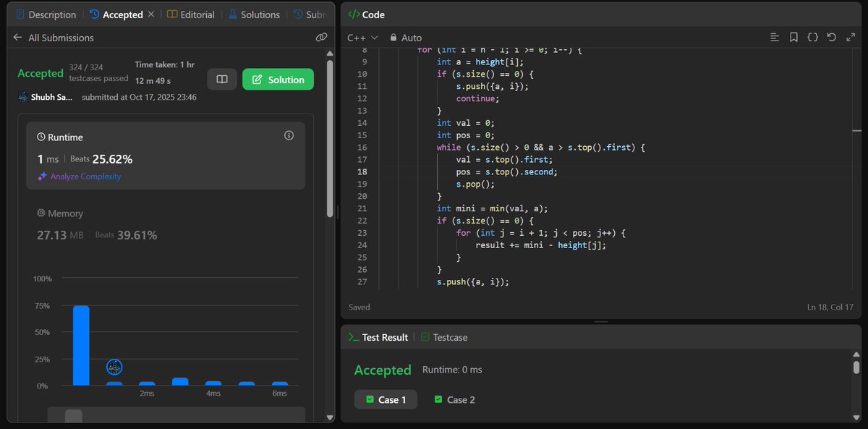Screen dimensions: 868x429
Task: Click the Shubh Sa... user name
Action: pyautogui.click(x=51, y=97)
